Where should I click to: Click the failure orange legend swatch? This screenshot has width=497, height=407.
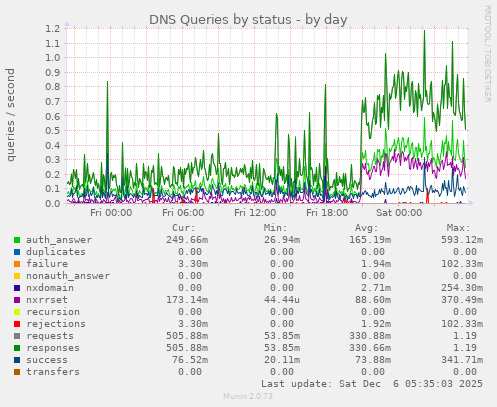[17, 264]
